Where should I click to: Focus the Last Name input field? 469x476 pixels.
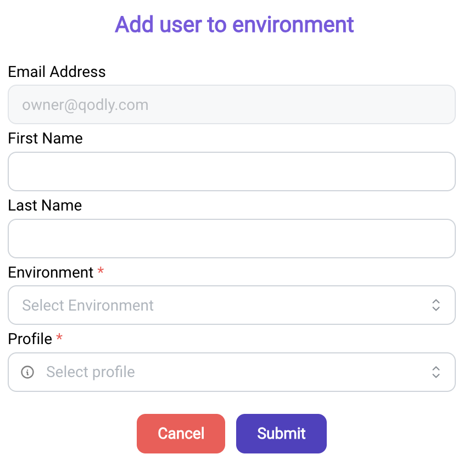coord(231,239)
